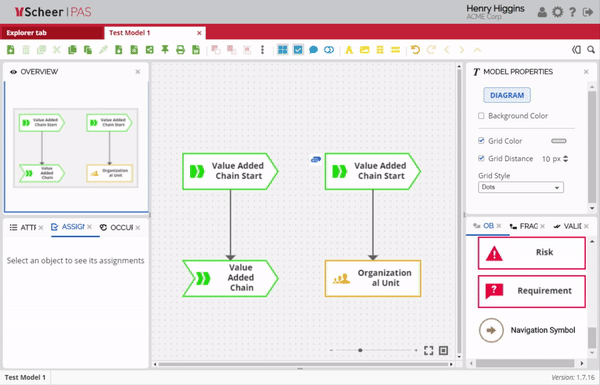The width and height of the screenshot is (600, 385).
Task: Click the three-dots more options icon
Action: [262, 50]
